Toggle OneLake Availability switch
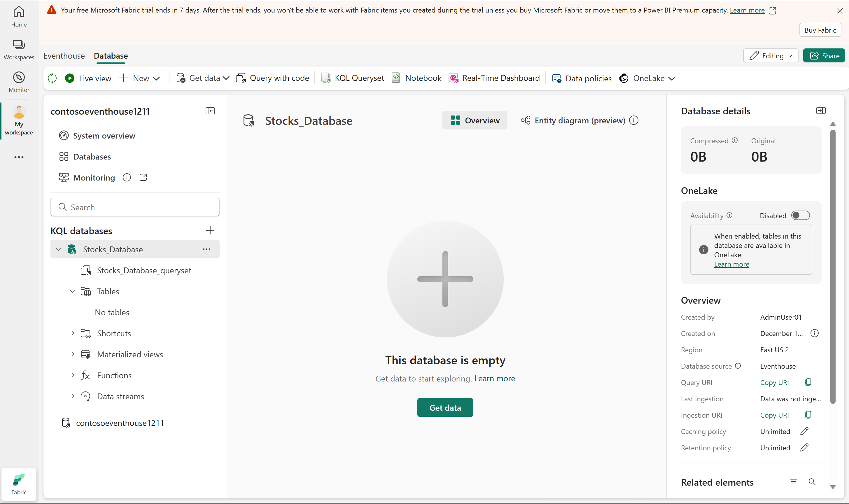Screen dimensions: 849x504 pyautogui.click(x=800, y=216)
